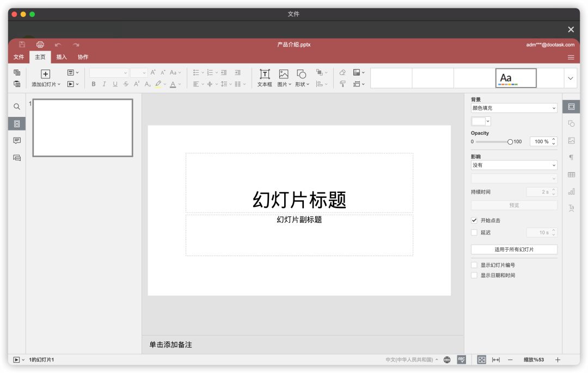
Task: Increase font size
Action: (153, 73)
